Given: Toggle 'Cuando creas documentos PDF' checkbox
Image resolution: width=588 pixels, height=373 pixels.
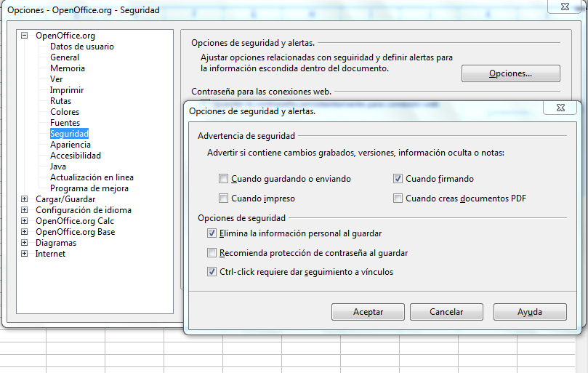Looking at the screenshot, I should coord(398,198).
